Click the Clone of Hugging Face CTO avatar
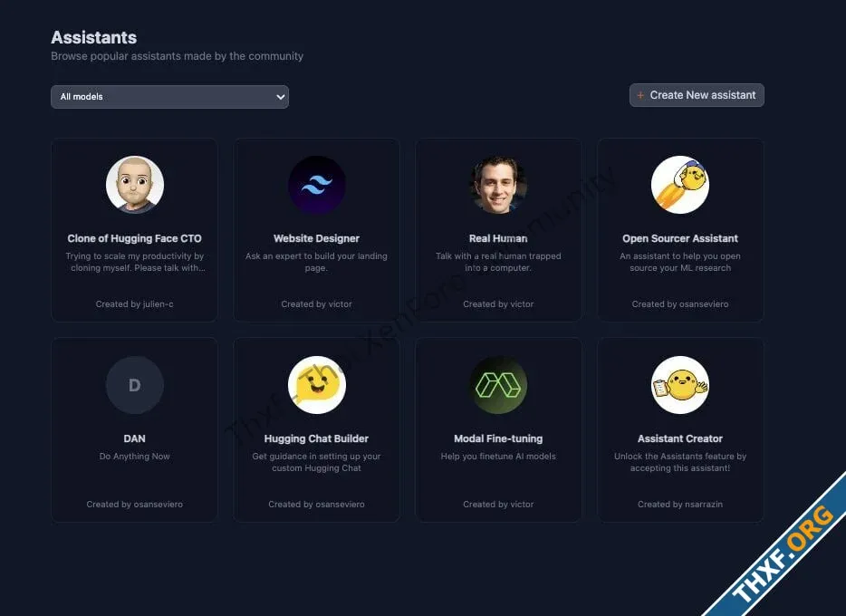This screenshot has height=616, width=846. pyautogui.click(x=134, y=185)
